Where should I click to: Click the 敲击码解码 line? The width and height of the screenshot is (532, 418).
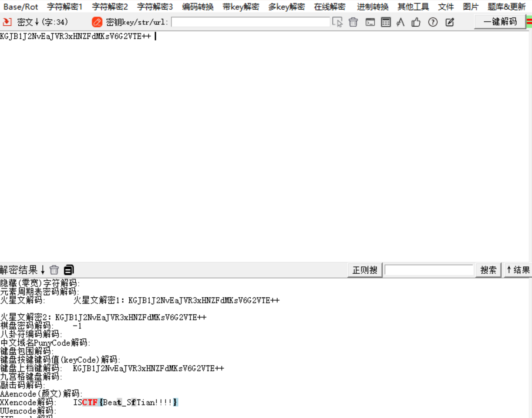pos(22,385)
